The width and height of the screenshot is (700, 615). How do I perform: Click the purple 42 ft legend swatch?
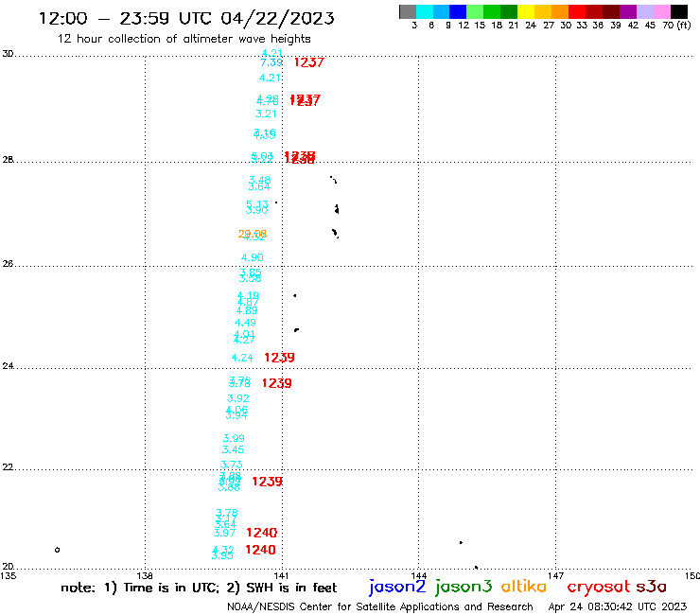point(628,11)
